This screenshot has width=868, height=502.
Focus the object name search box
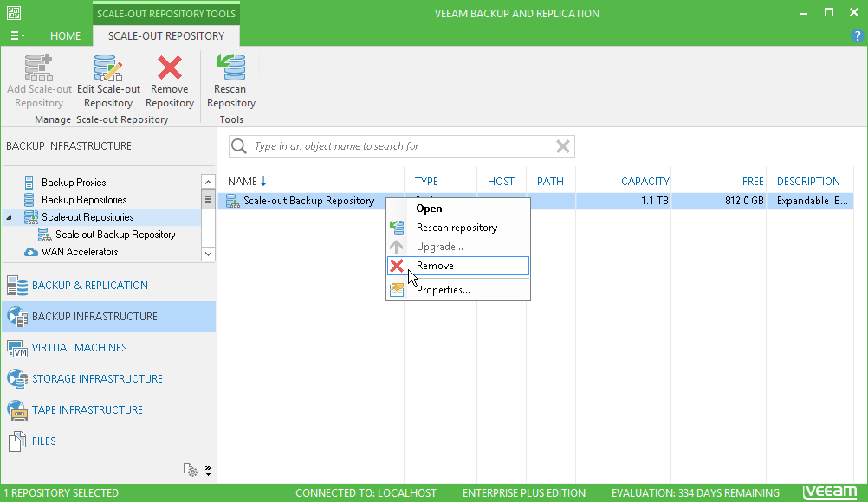point(402,146)
